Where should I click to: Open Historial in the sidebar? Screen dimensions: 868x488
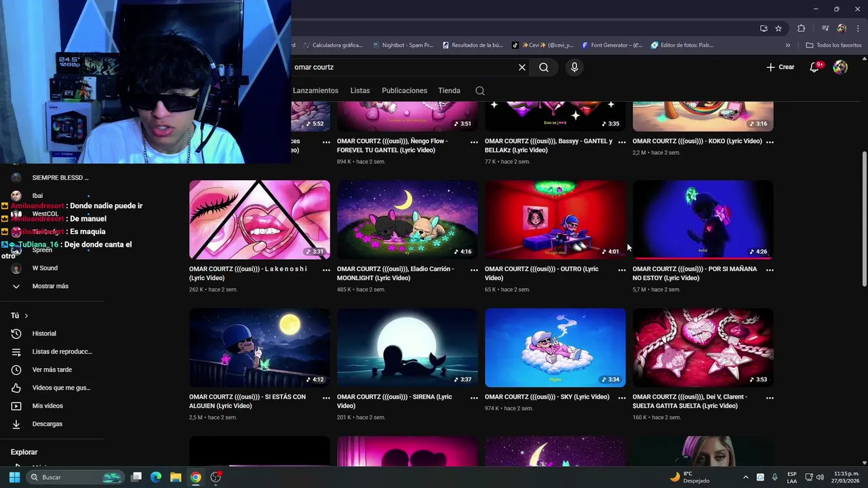coord(44,333)
